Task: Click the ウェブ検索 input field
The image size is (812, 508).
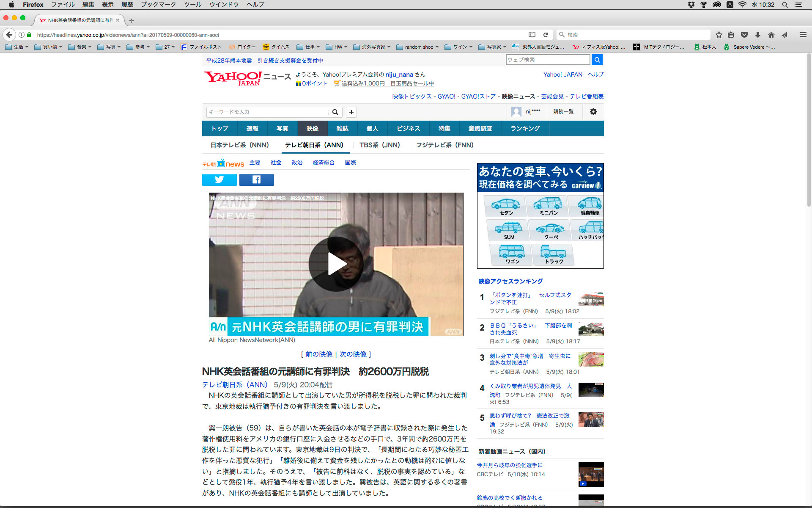Action: tap(547, 60)
